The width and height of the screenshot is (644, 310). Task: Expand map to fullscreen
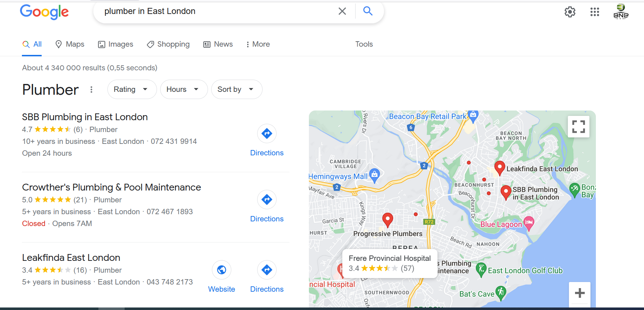tap(579, 127)
